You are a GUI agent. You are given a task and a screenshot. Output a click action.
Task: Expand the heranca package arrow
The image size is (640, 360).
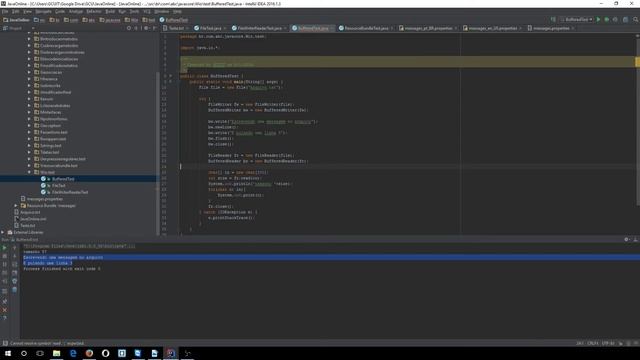[29, 79]
